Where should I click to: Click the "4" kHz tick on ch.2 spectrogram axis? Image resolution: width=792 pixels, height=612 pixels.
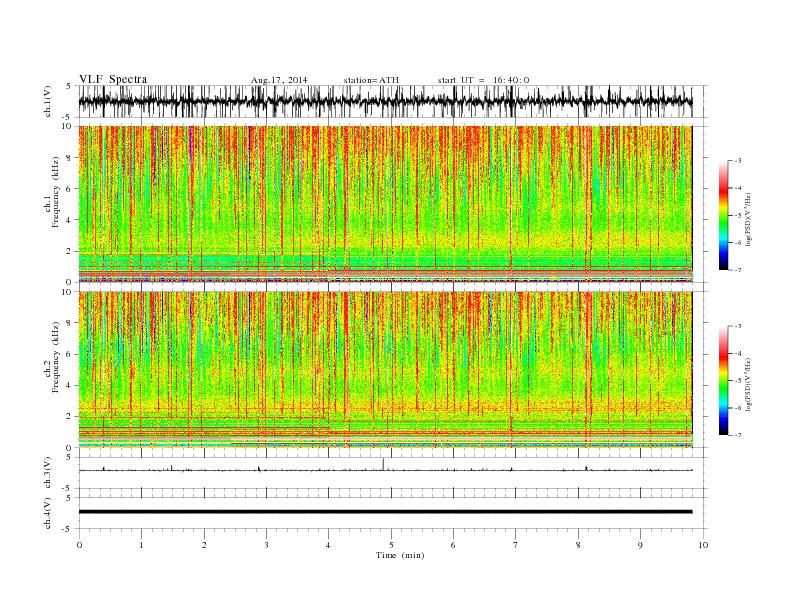coord(69,385)
